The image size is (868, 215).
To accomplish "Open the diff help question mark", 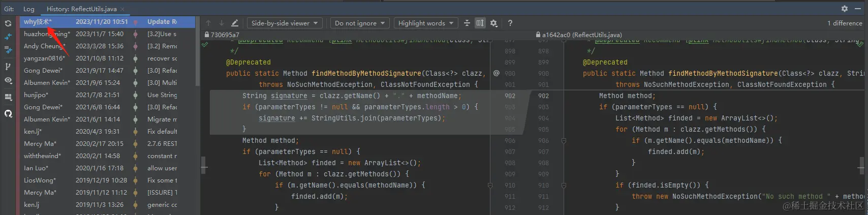I will point(510,23).
